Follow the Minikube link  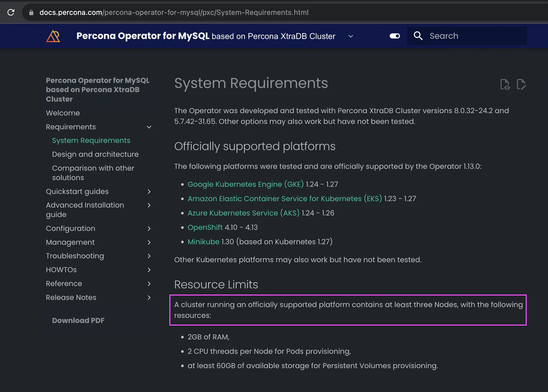click(204, 242)
